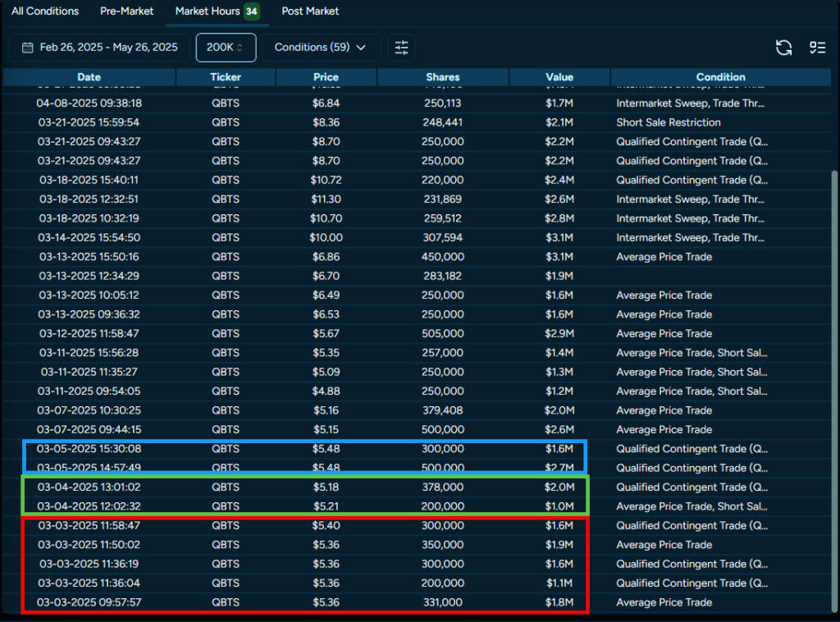Screen dimensions: 840x622
Task: Select the 04-08-2025 09:38:18 row
Action: [x=417, y=103]
